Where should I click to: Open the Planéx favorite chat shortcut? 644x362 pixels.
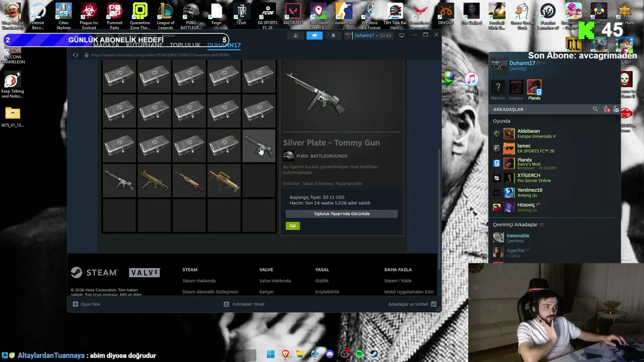534,89
